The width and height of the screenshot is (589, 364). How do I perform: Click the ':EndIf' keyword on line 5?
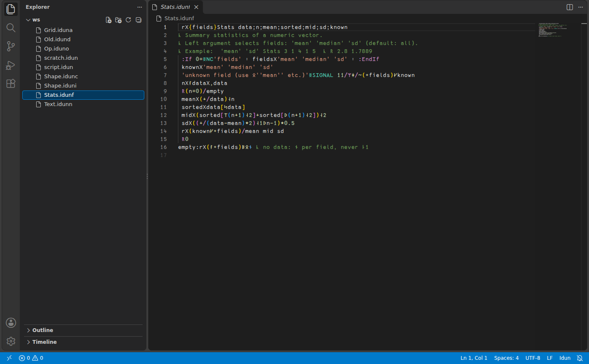coord(369,59)
